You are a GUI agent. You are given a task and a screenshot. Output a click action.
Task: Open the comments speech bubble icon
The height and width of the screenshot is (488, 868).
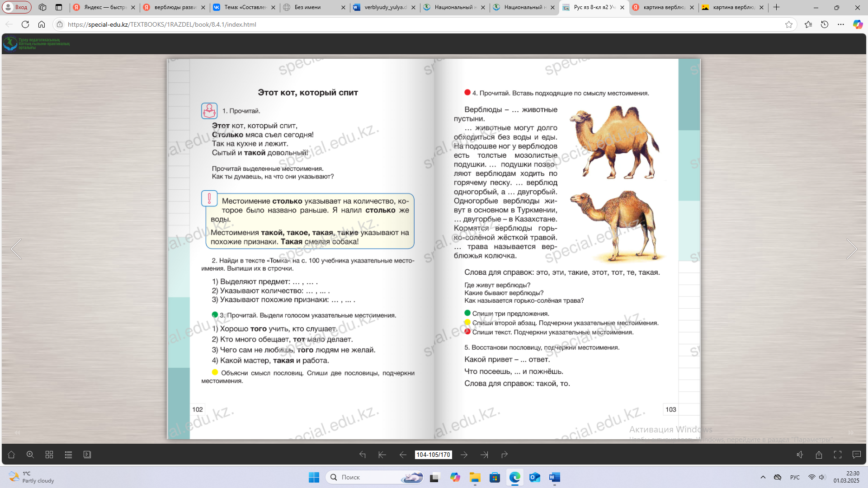click(x=857, y=455)
